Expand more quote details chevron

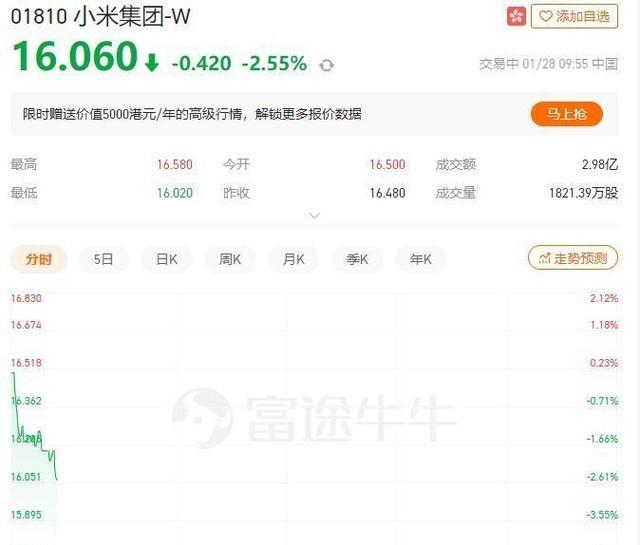[x=314, y=215]
